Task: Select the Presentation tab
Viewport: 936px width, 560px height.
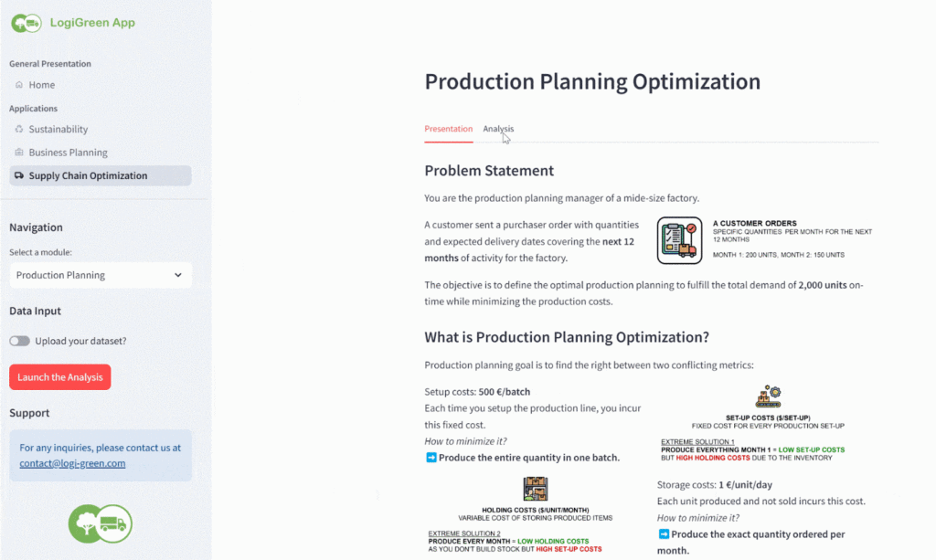Action: 448,129
